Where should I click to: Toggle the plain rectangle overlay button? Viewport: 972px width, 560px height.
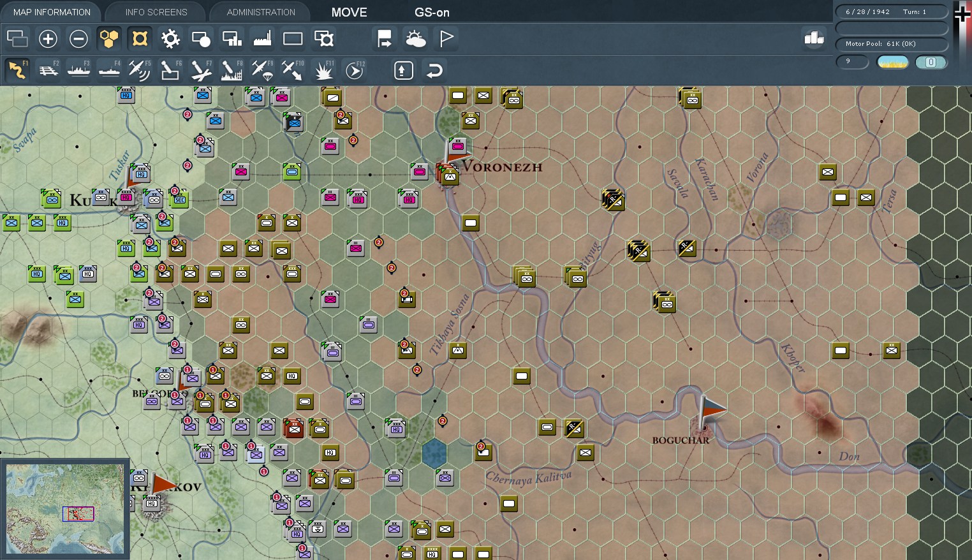[293, 39]
